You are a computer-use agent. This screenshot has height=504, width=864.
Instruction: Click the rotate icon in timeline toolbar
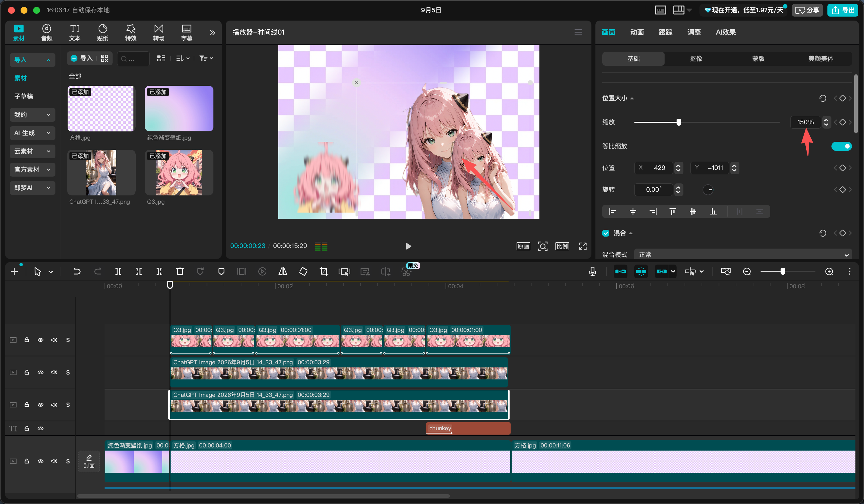tap(303, 271)
